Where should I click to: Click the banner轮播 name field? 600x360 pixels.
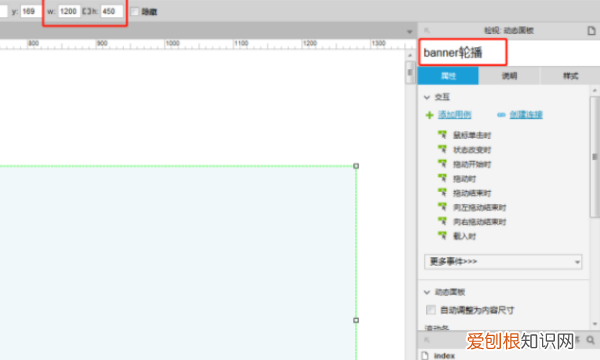click(463, 52)
